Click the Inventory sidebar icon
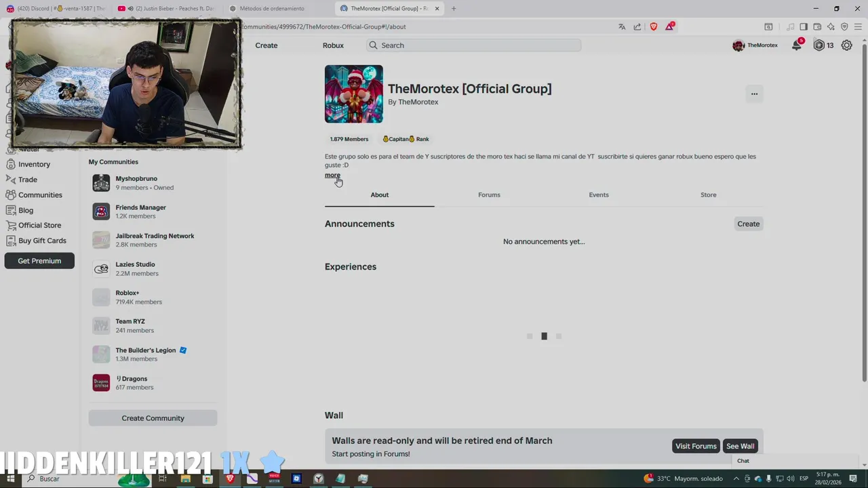 click(x=11, y=164)
